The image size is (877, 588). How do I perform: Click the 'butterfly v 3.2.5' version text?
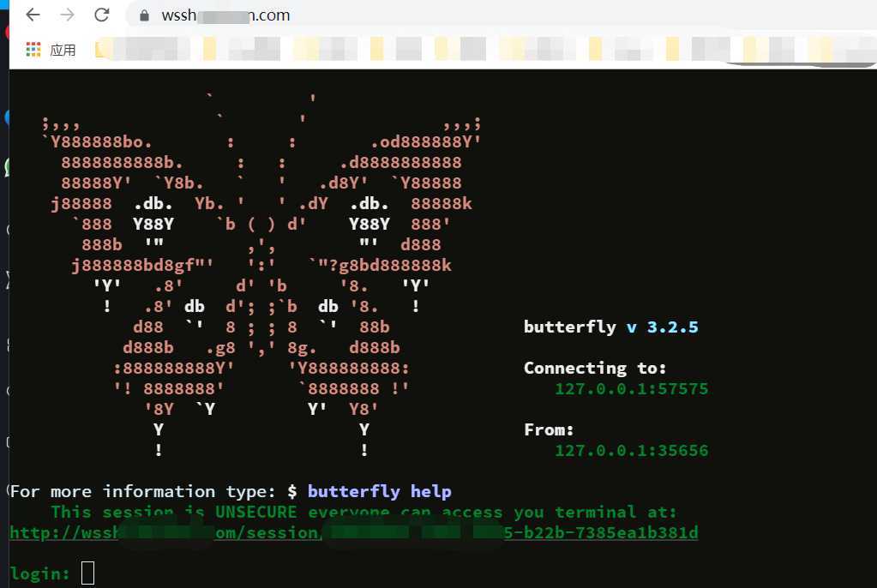click(x=610, y=327)
